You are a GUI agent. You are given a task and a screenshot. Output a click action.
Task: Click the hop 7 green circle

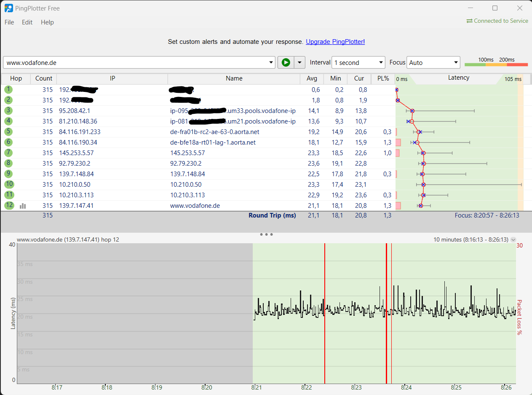tap(9, 153)
